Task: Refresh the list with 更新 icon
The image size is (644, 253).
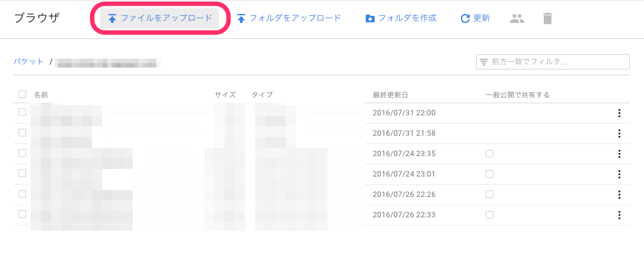Action: (x=465, y=18)
